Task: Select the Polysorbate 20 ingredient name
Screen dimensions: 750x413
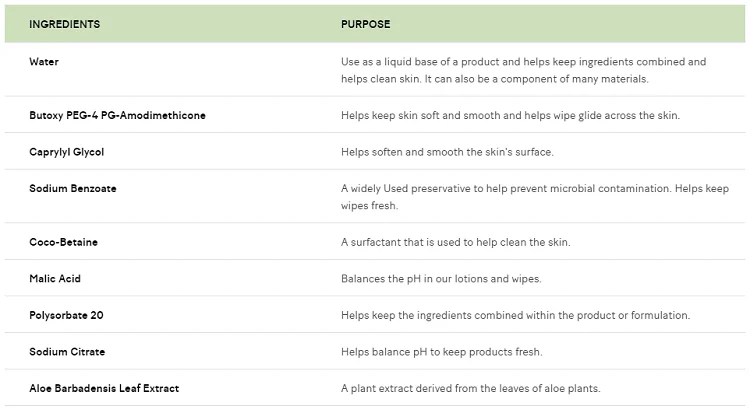Action: [66, 315]
